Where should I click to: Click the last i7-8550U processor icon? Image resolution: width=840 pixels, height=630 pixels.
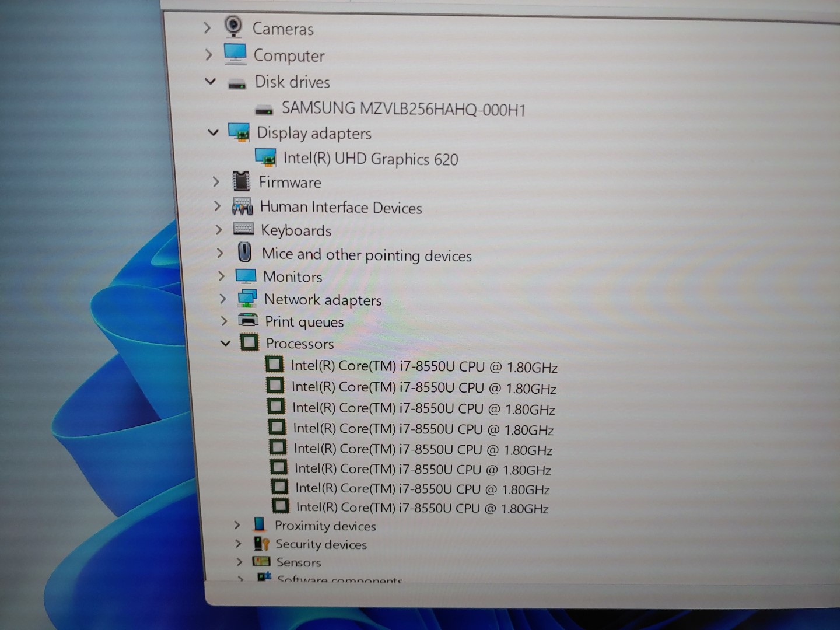(281, 505)
